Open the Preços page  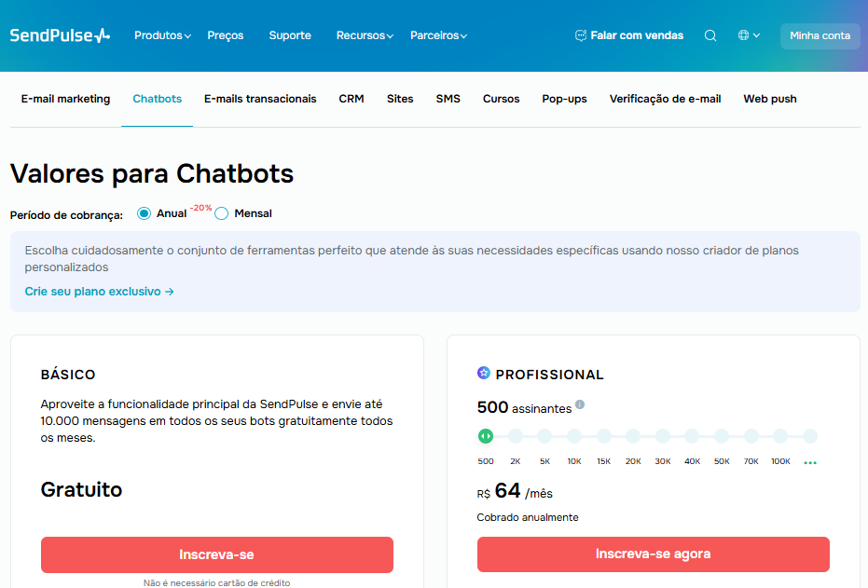pyautogui.click(x=226, y=35)
